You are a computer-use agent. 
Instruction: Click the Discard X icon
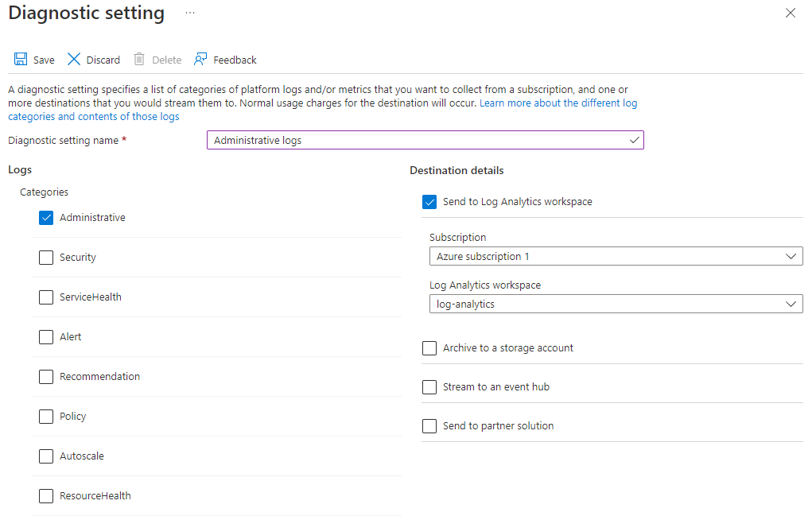tap(72, 59)
